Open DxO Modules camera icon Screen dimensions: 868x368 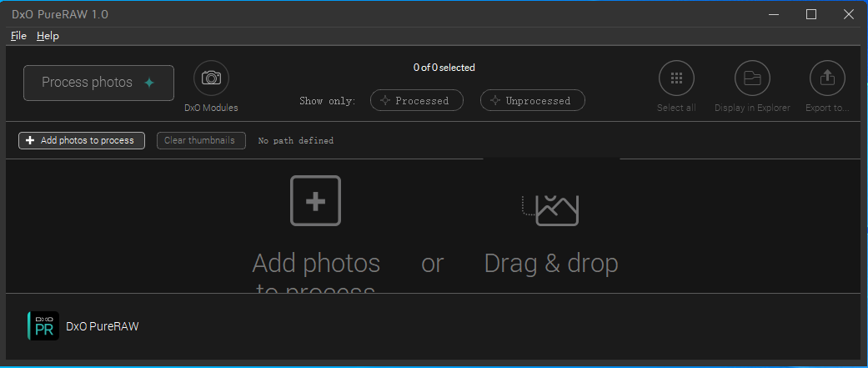coord(211,78)
